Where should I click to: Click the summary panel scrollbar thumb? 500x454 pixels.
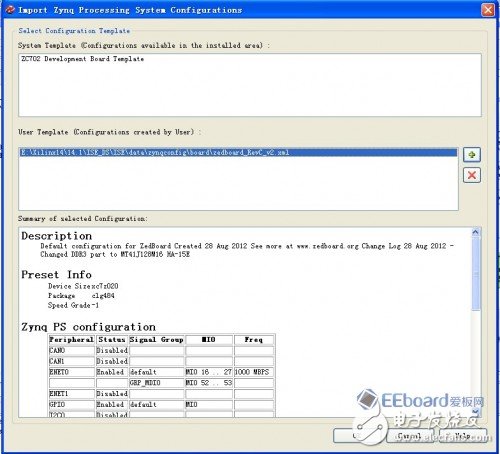(x=476, y=274)
